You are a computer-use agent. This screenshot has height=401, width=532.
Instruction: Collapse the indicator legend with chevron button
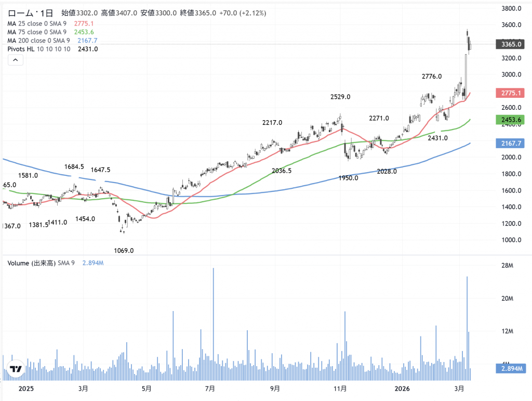point(16,60)
